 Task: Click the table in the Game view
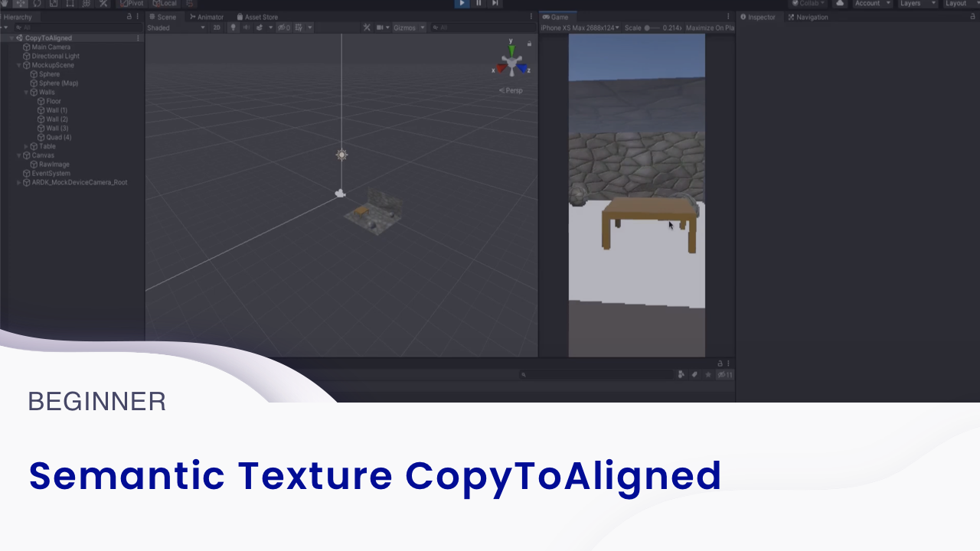650,224
